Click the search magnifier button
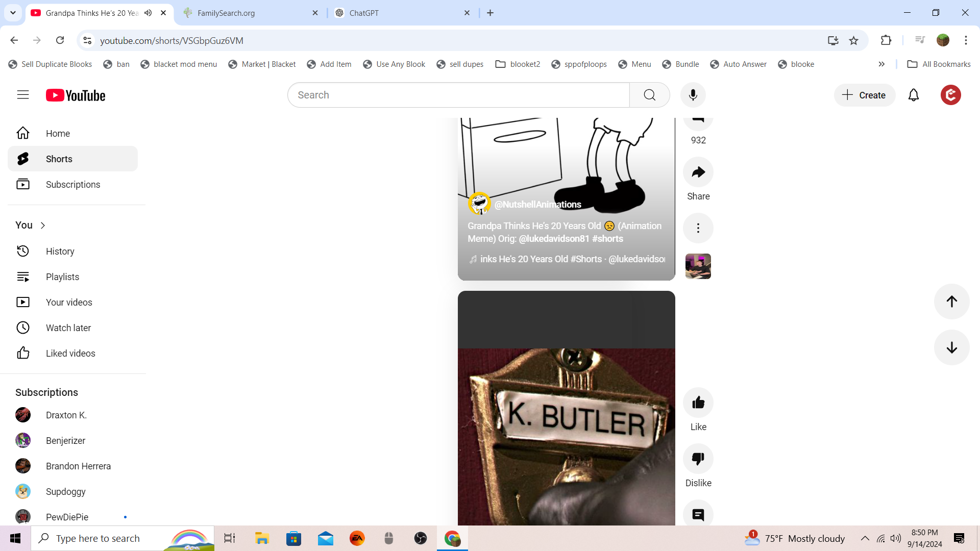Screen dimensions: 980x551 tap(649, 95)
